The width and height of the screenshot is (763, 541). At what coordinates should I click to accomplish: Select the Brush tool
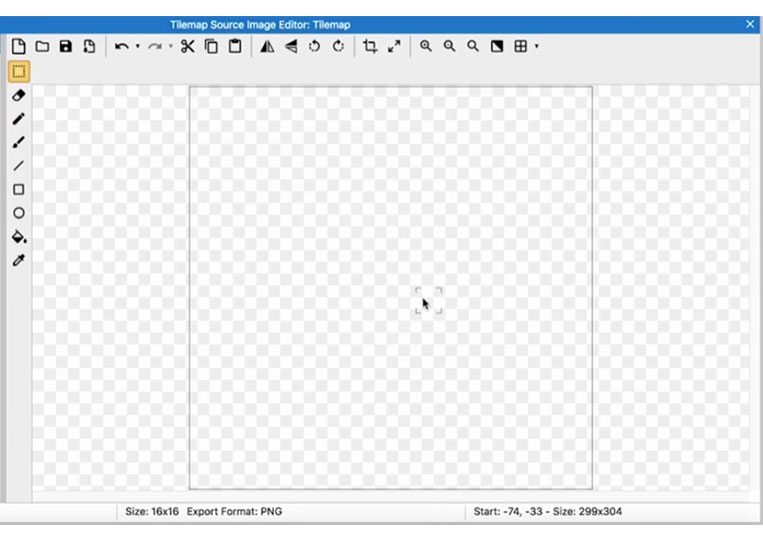tap(18, 142)
